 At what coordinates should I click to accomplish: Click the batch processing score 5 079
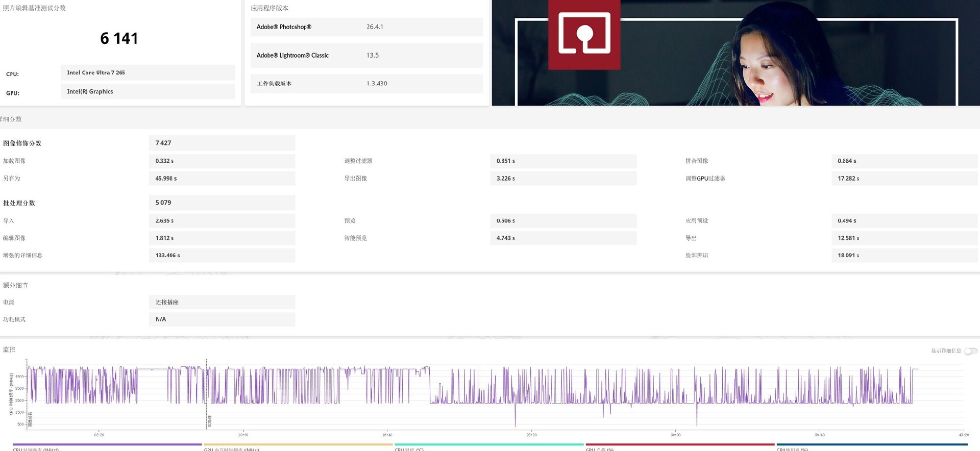click(x=222, y=203)
